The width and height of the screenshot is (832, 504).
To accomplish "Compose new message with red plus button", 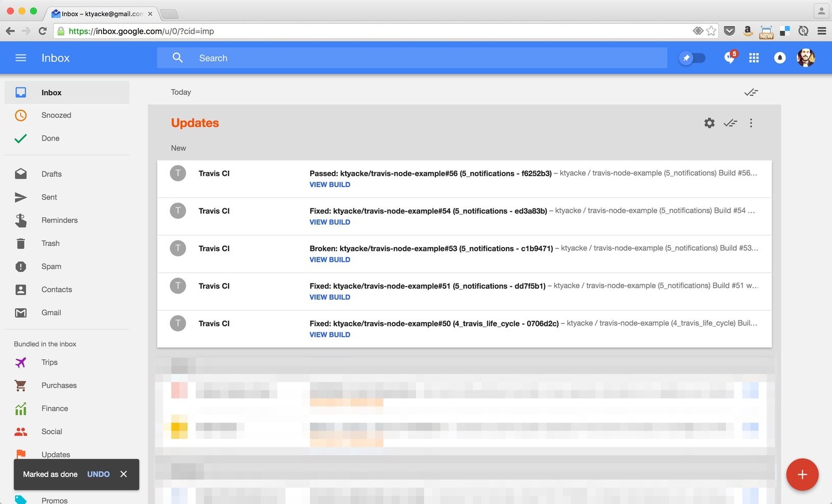I will coord(802,474).
